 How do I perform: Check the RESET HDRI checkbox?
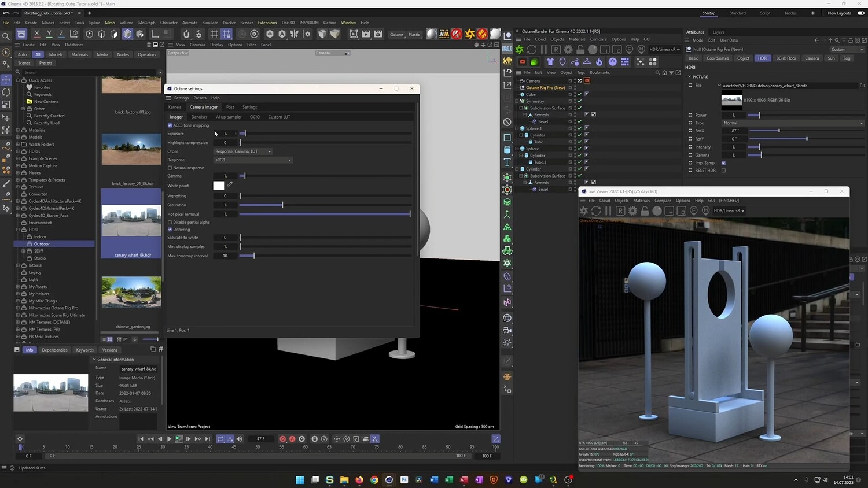point(723,171)
